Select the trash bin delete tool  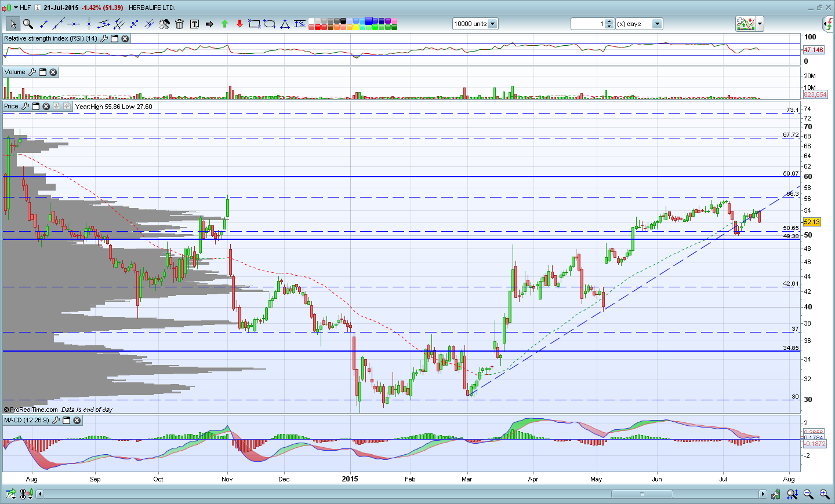[x=179, y=24]
